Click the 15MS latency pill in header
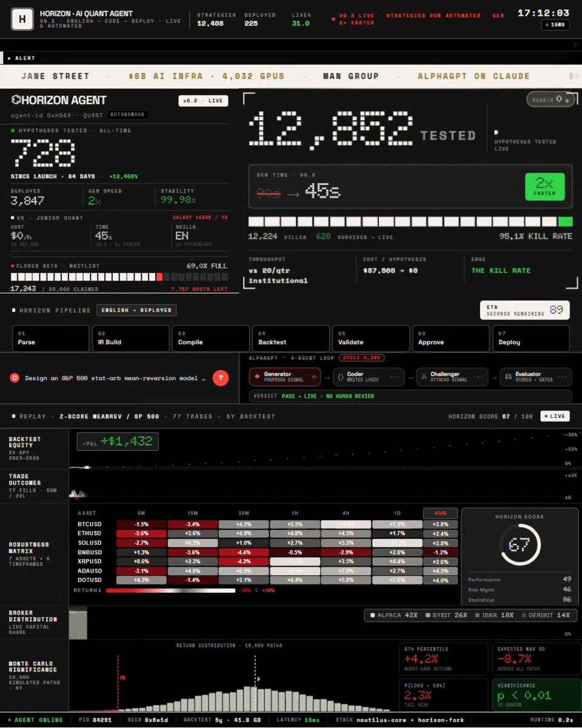Image resolution: width=582 pixels, height=728 pixels. coord(555,25)
